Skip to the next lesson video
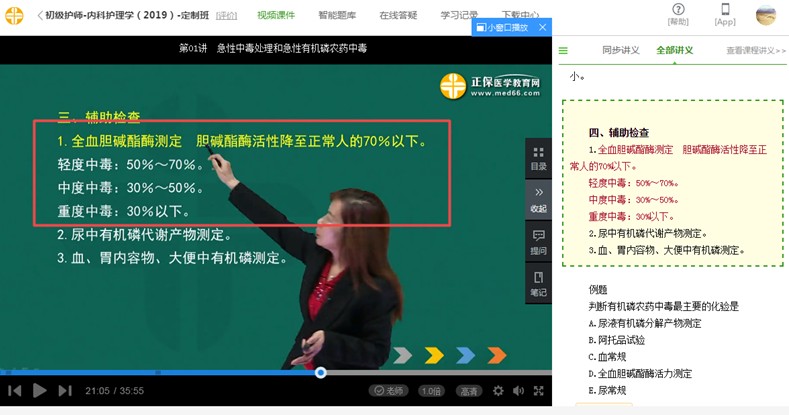This screenshot has width=789, height=415. tap(65, 391)
